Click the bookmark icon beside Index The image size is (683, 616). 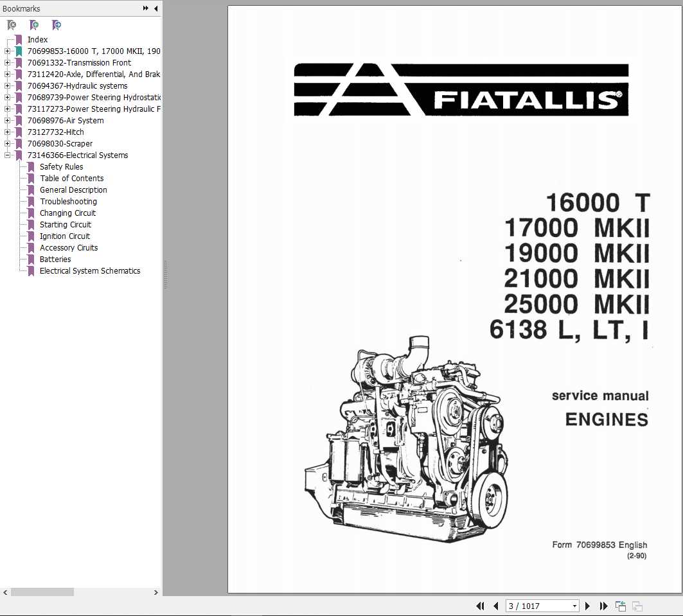pyautogui.click(x=19, y=40)
